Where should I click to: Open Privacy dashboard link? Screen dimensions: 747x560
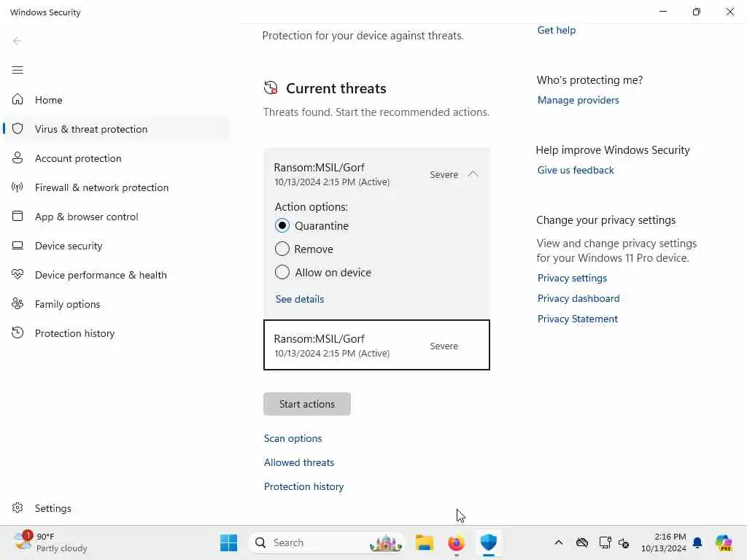click(578, 298)
